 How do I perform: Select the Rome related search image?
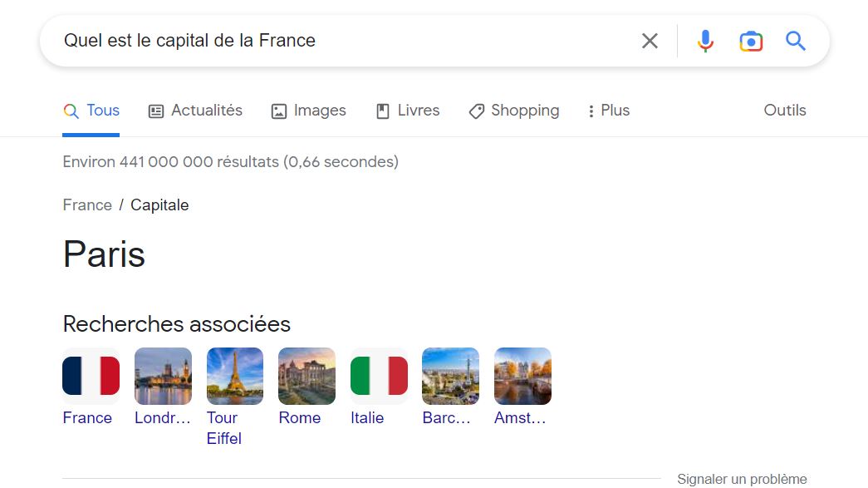(x=306, y=376)
